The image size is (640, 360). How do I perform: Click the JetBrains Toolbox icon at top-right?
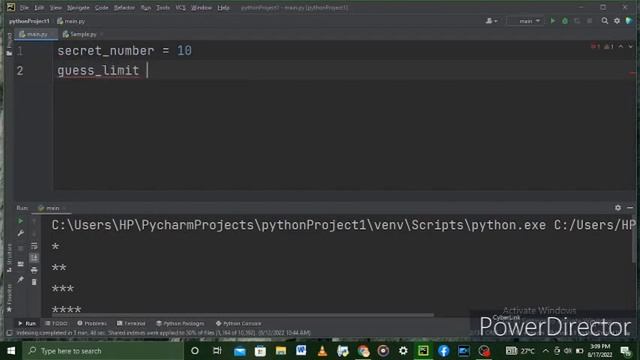(629, 21)
